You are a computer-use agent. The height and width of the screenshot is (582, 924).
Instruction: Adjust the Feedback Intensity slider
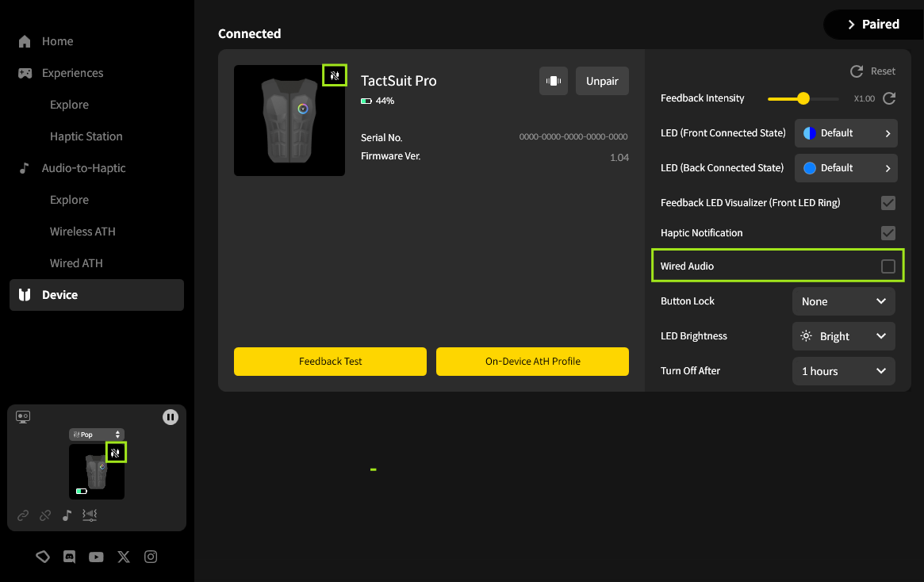tap(803, 99)
